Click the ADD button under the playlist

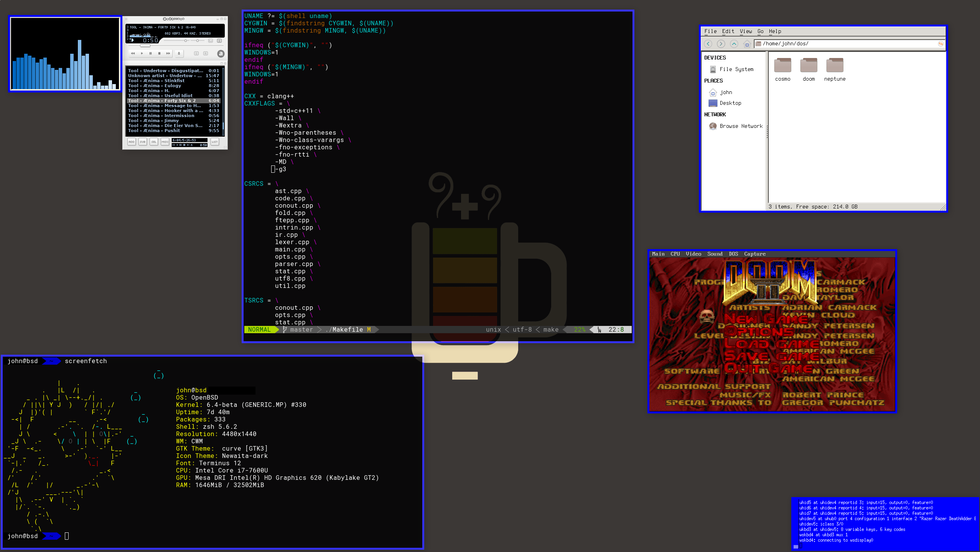click(132, 142)
